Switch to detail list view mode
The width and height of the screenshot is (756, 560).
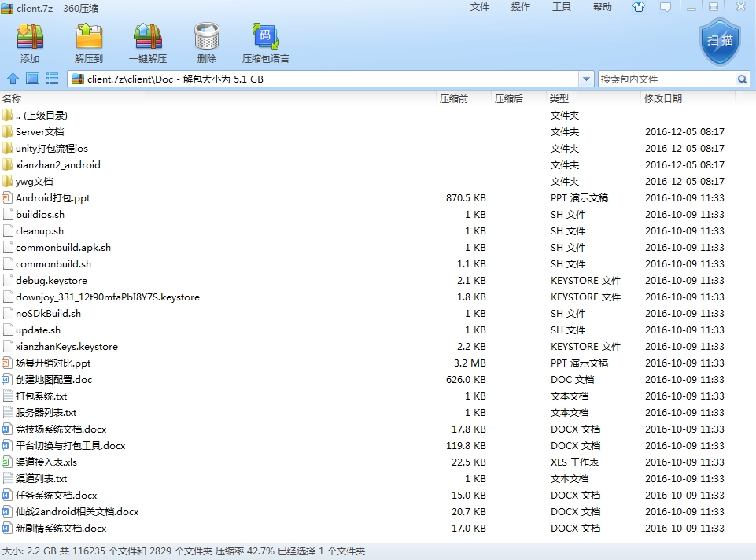click(x=53, y=79)
